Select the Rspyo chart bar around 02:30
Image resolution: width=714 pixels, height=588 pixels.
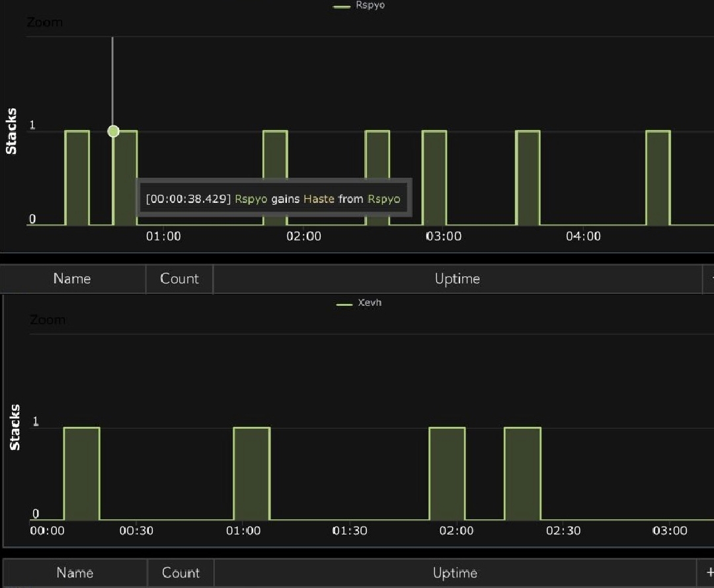377,155
